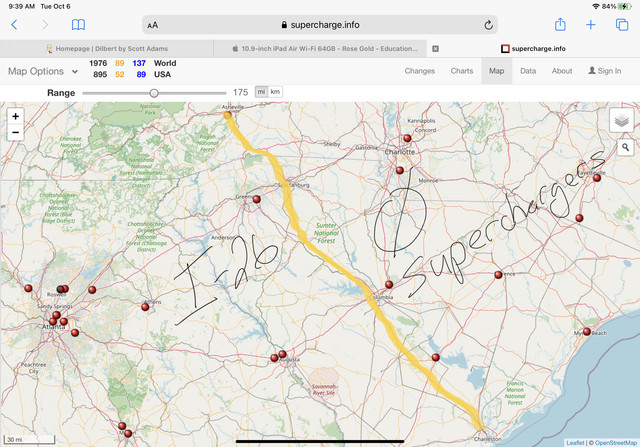Switch range units to km

[x=275, y=92]
